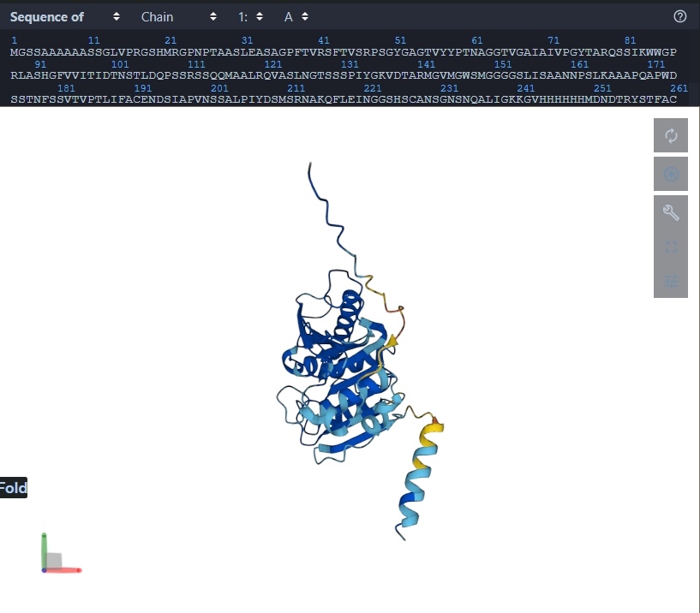This screenshot has height=613, width=700.
Task: Click sequence residue number 41
Action: click(324, 40)
